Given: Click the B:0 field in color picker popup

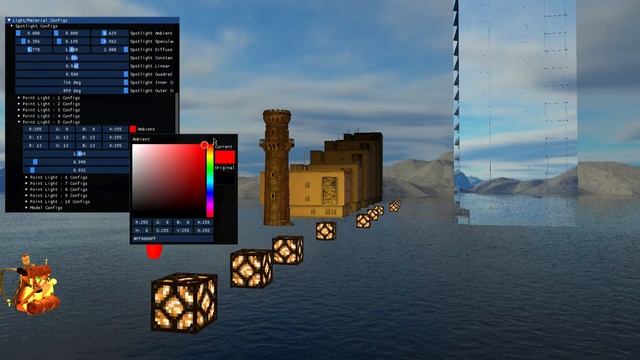Looking at the screenshot, I should click(182, 222).
